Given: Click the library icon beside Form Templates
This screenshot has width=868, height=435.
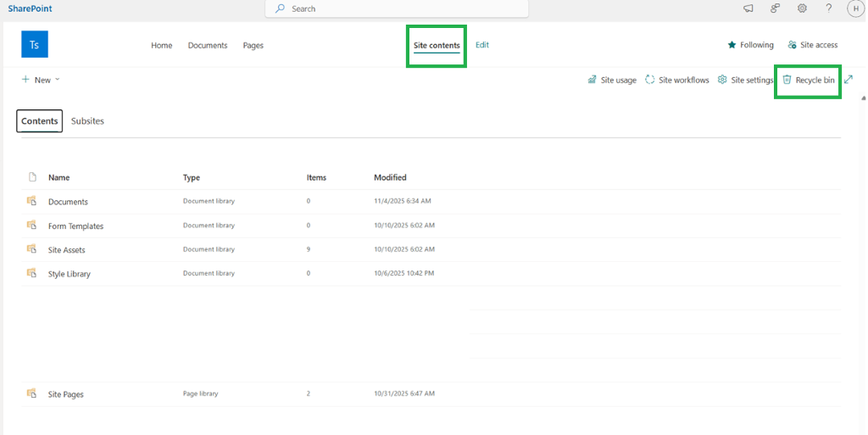Looking at the screenshot, I should click(x=31, y=226).
